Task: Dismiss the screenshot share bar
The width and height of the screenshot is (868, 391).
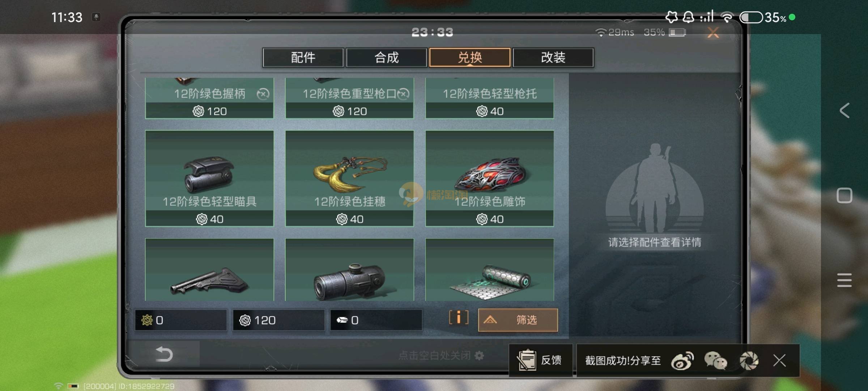Action: (779, 361)
